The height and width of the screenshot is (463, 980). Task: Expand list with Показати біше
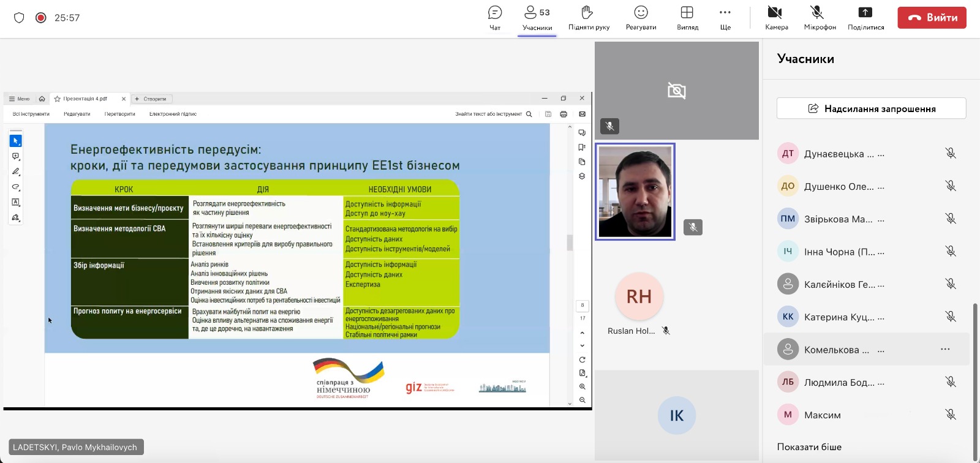click(809, 447)
